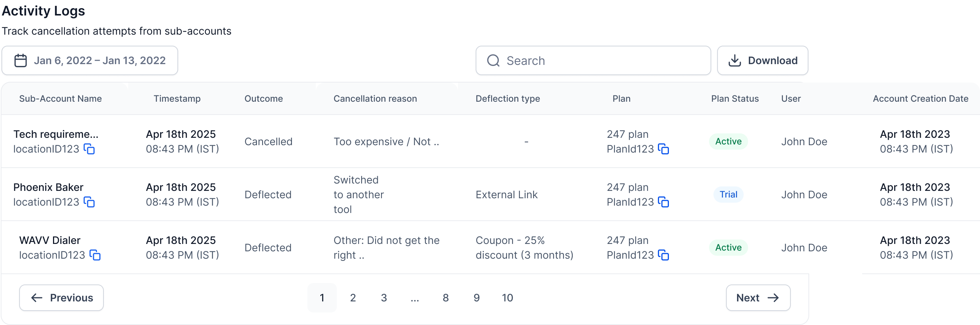Viewport: 980px width, 325px height.
Task: Copy plan ID in WAVV Dialer row
Action: click(663, 255)
